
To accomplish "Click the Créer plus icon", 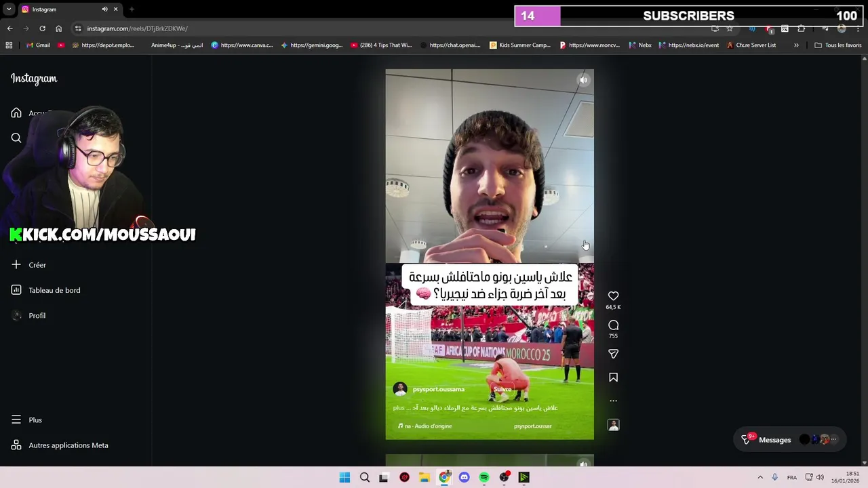I will pos(16,264).
